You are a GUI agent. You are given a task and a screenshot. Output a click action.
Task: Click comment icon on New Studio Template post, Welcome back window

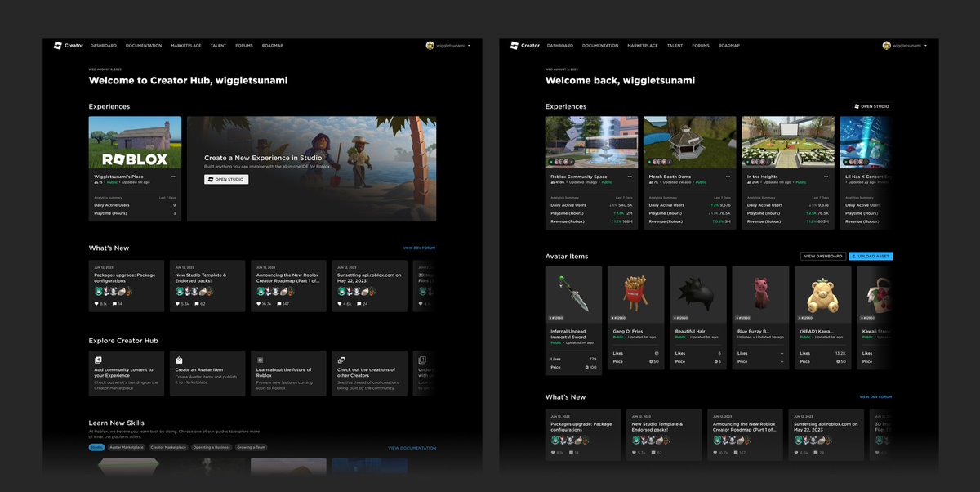653,453
